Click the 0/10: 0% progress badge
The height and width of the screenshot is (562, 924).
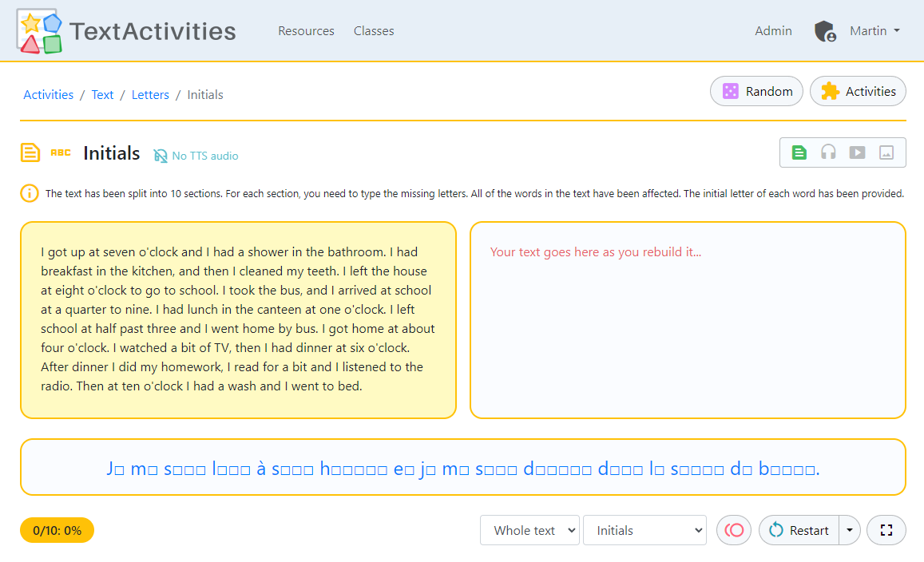[58, 530]
